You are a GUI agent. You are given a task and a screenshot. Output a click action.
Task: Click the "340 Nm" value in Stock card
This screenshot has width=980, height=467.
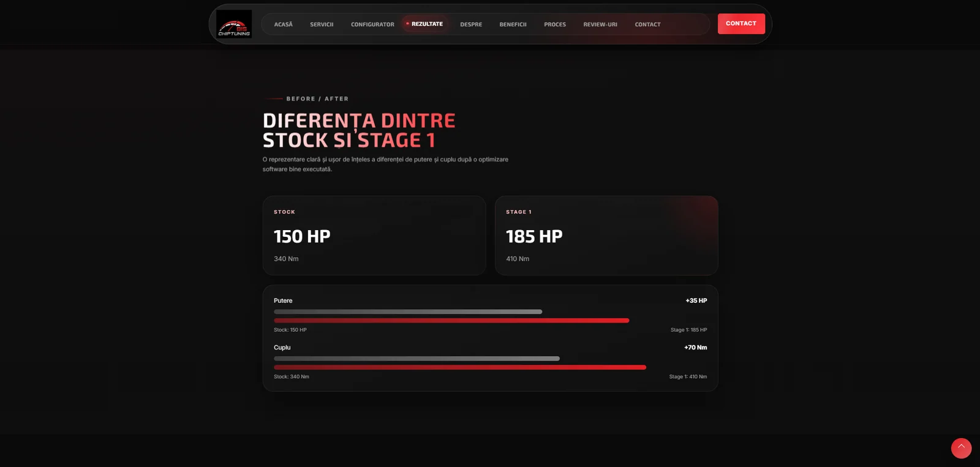point(286,259)
